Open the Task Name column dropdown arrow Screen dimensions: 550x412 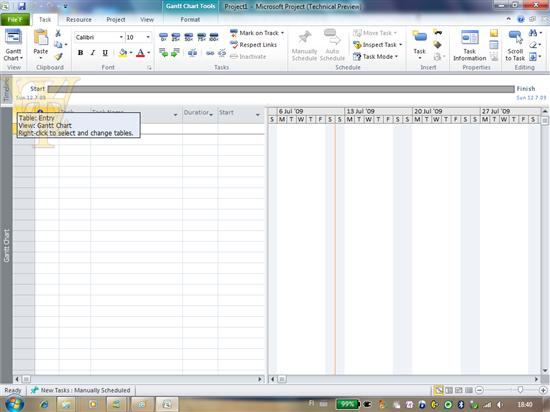[175, 115]
